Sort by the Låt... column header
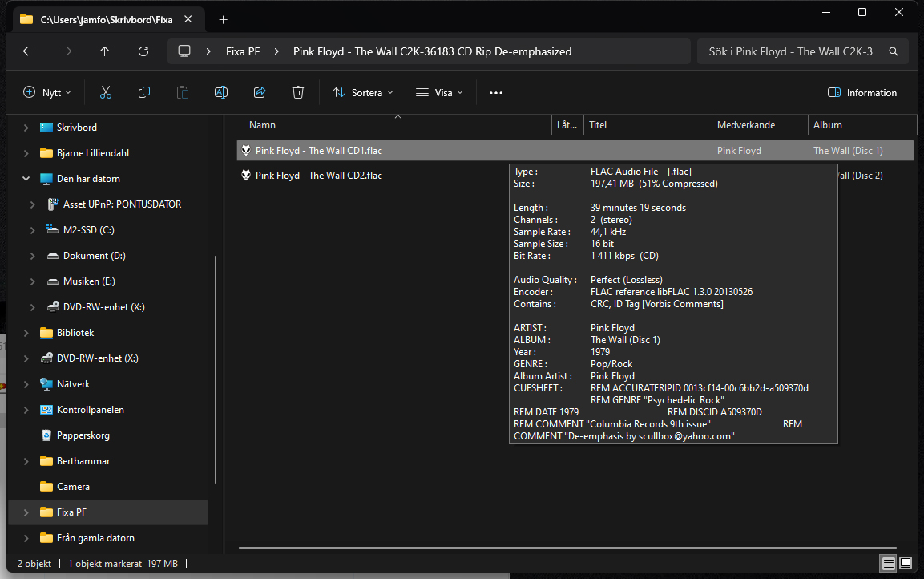The height and width of the screenshot is (579, 924). click(x=567, y=125)
